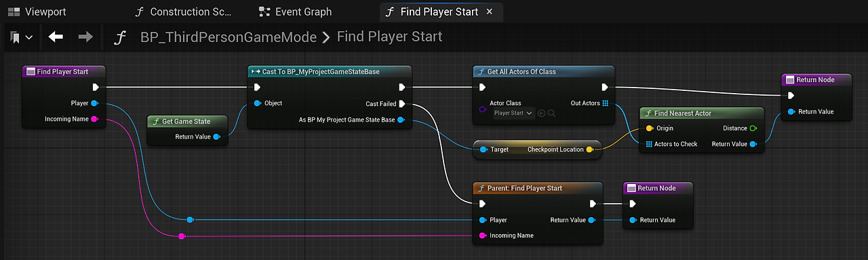Click the Actors to Check array pin
This screenshot has height=260, width=868.
tap(649, 144)
